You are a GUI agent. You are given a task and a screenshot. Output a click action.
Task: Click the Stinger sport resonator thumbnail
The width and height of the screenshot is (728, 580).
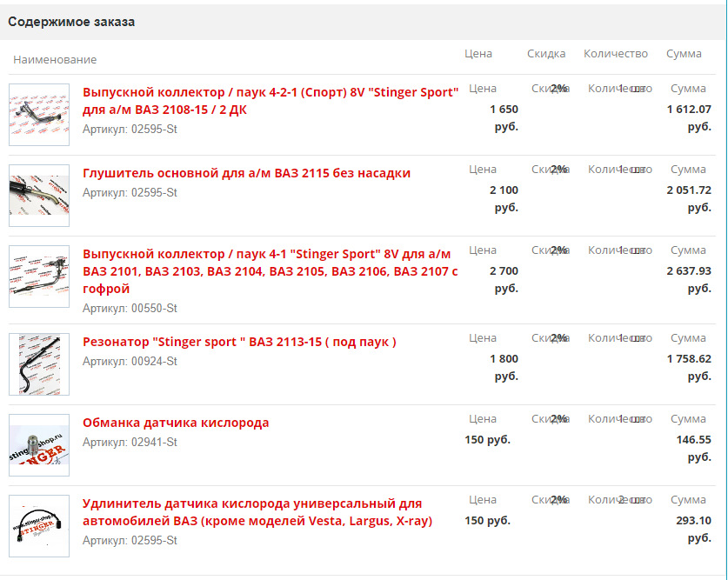39,364
